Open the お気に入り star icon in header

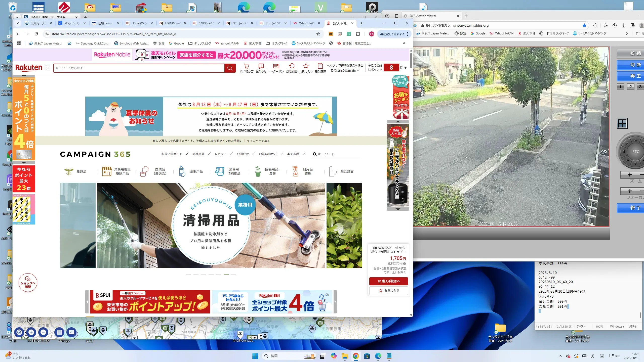pyautogui.click(x=306, y=66)
